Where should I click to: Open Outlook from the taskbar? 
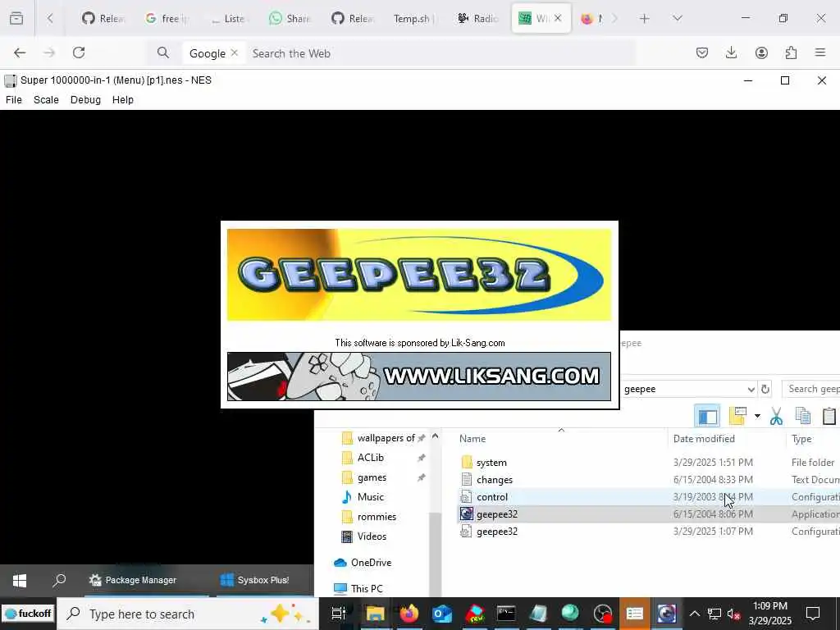click(x=442, y=614)
